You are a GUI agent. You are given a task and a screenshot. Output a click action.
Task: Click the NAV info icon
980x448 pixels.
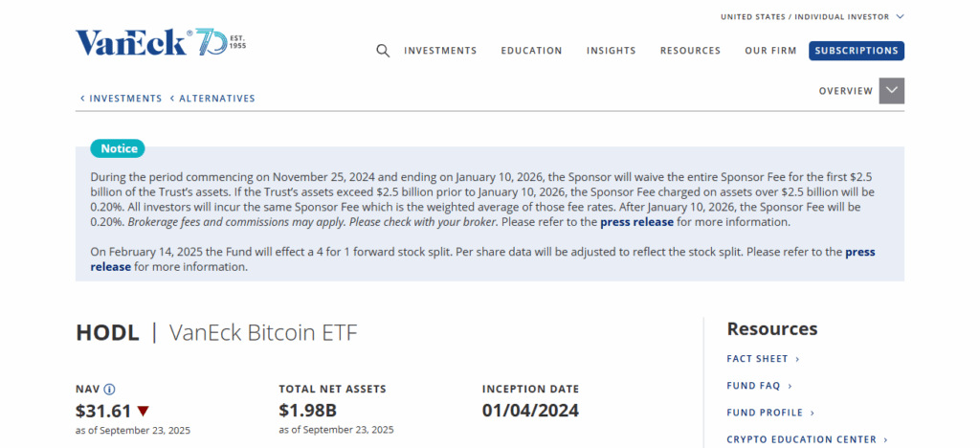109,390
